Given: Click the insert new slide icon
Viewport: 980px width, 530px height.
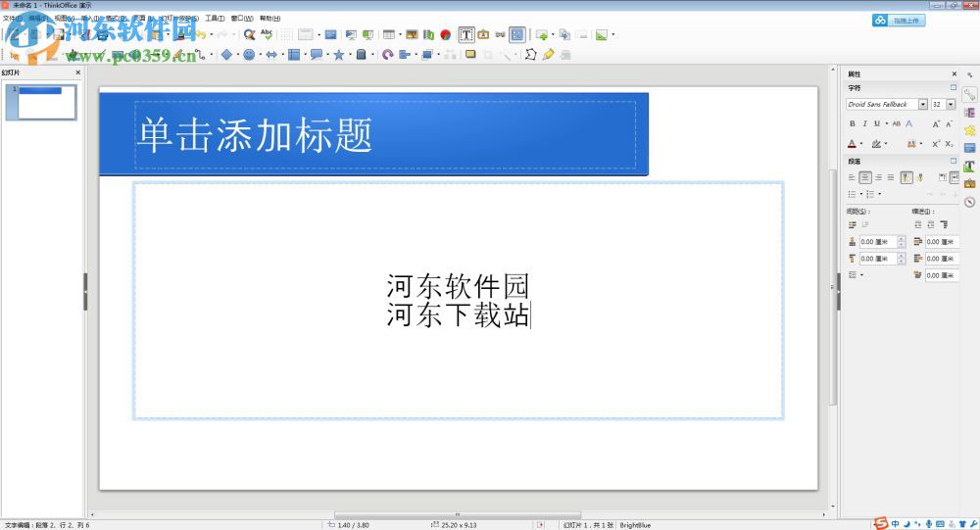Looking at the screenshot, I should [x=542, y=35].
